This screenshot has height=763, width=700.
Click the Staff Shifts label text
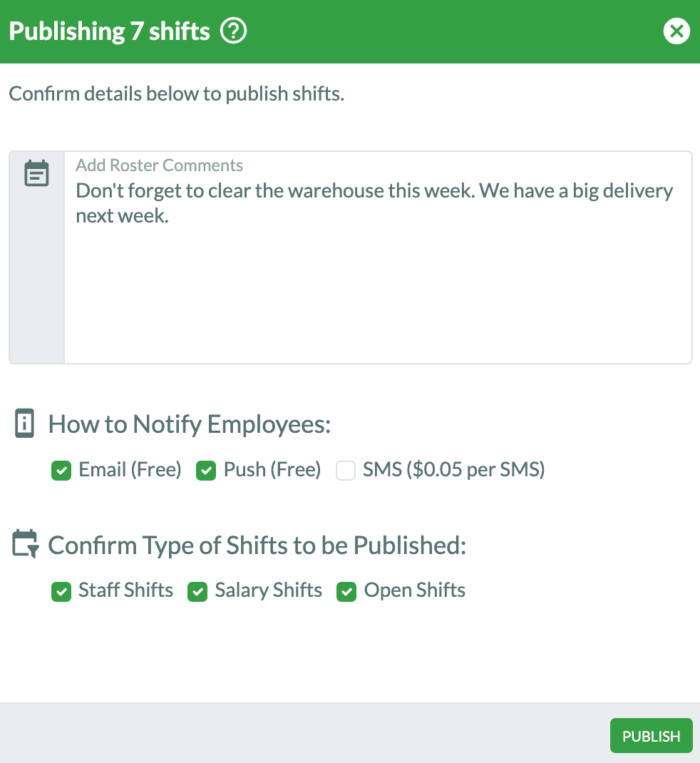pyautogui.click(x=126, y=590)
